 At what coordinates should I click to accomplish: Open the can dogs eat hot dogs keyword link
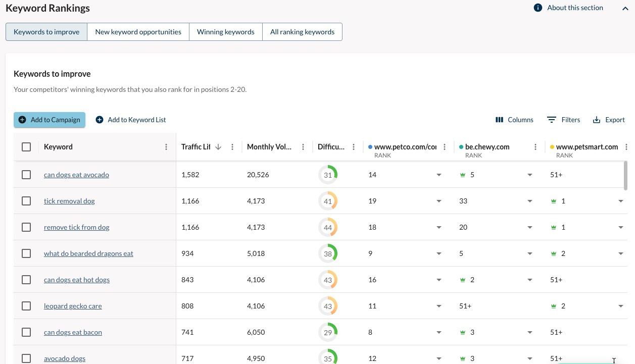[77, 280]
